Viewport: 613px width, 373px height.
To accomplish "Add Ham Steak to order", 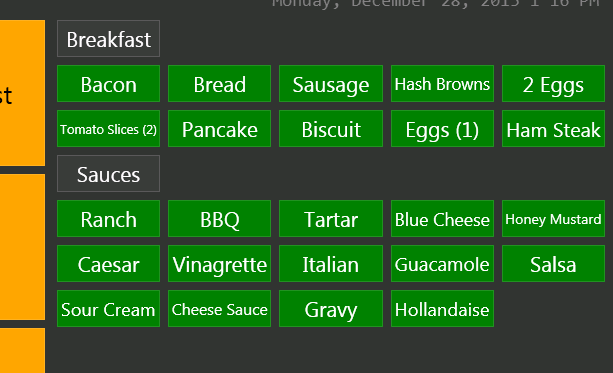I will tap(553, 129).
